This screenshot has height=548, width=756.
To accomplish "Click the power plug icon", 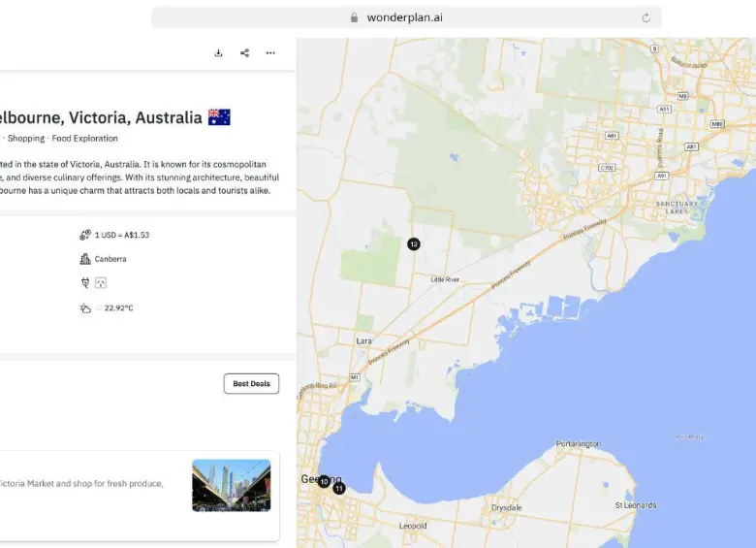I will click(85, 282).
